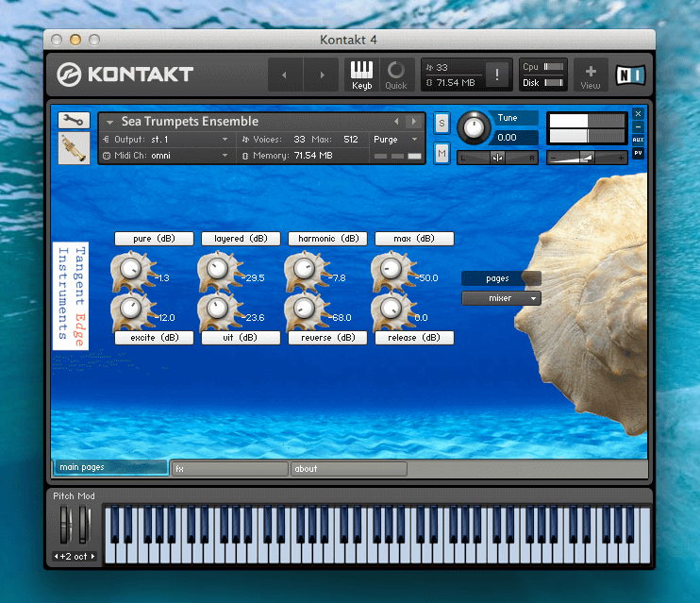Click the vit shell knob at -23.6
700x603 pixels.
(217, 309)
